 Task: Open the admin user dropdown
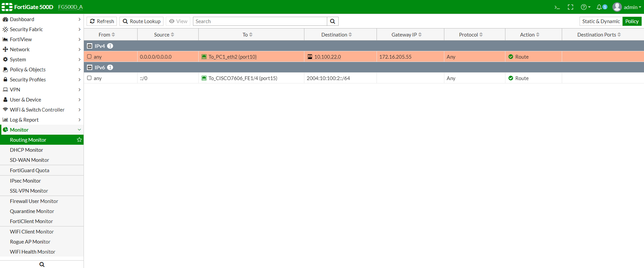[x=627, y=7]
